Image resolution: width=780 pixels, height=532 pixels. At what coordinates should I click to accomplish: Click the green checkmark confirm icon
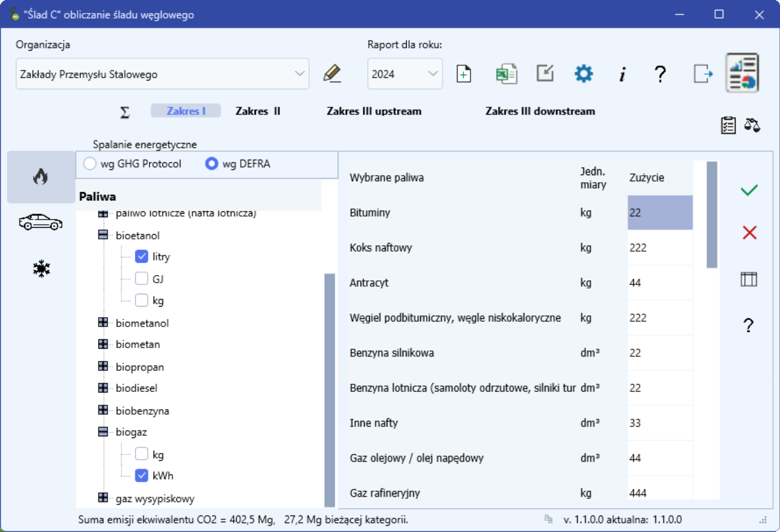tap(749, 190)
